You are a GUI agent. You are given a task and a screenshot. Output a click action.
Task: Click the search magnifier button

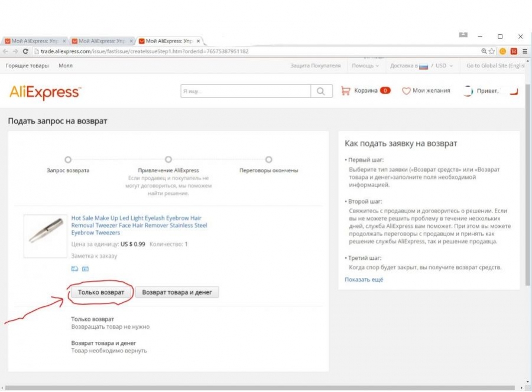pyautogui.click(x=321, y=91)
